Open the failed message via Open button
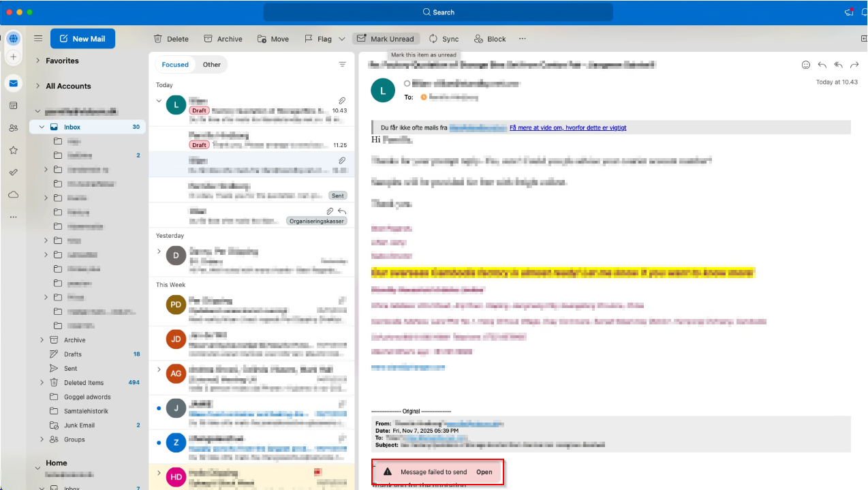The image size is (868, 490). click(484, 472)
